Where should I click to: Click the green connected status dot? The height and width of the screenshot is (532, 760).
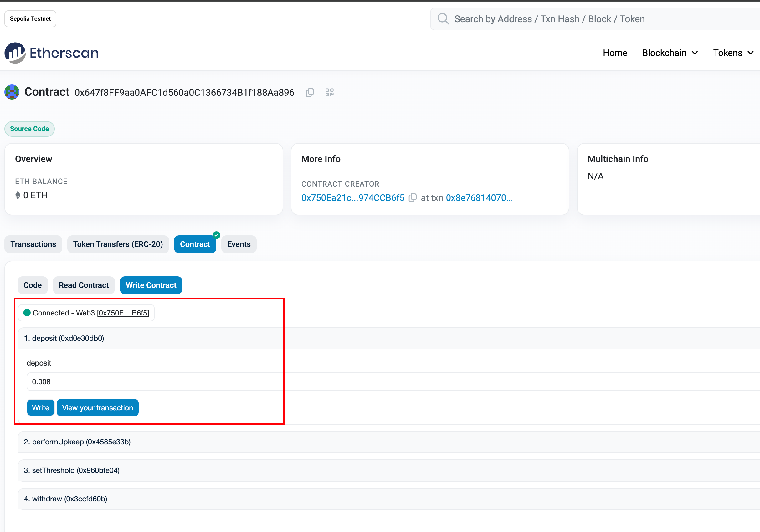(27, 313)
